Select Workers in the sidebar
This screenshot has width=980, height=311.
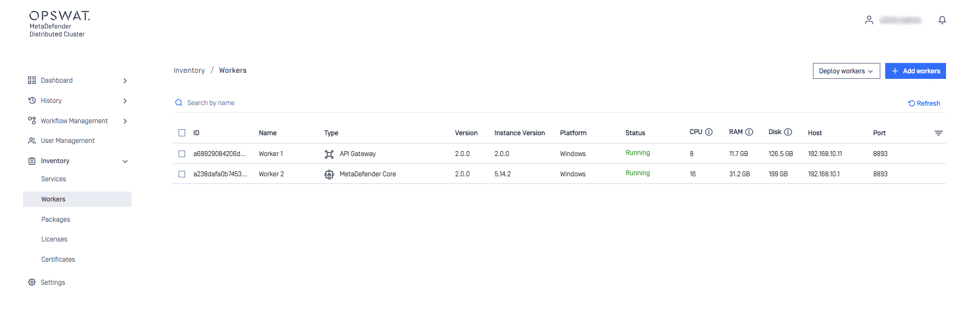pos(77,199)
